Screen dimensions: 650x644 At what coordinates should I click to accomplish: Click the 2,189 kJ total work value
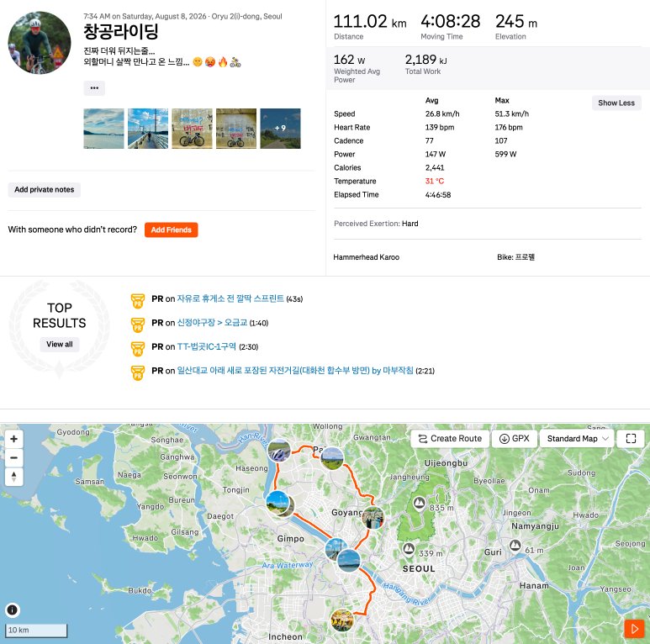(x=425, y=60)
